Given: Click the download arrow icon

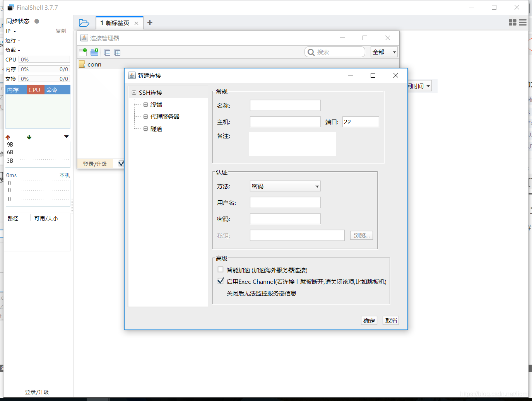Looking at the screenshot, I should pos(29,137).
